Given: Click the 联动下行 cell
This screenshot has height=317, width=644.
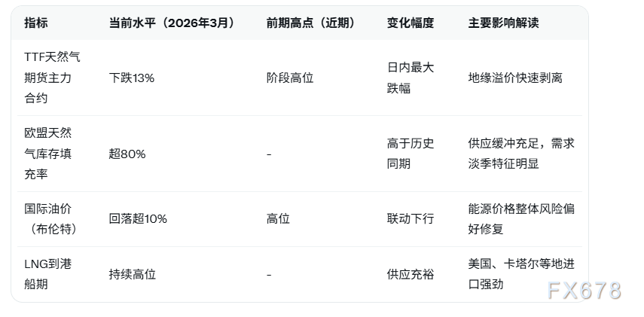Looking at the screenshot, I should click(x=411, y=219).
